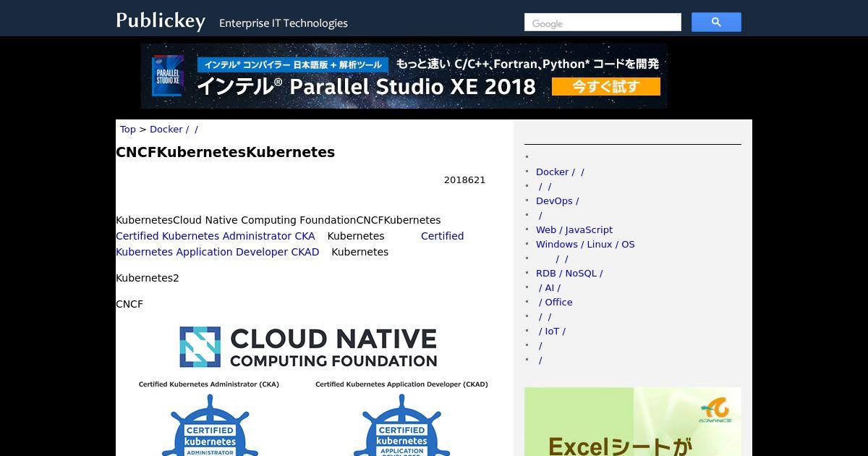
Task: Select the AI category in sidebar
Action: point(549,288)
